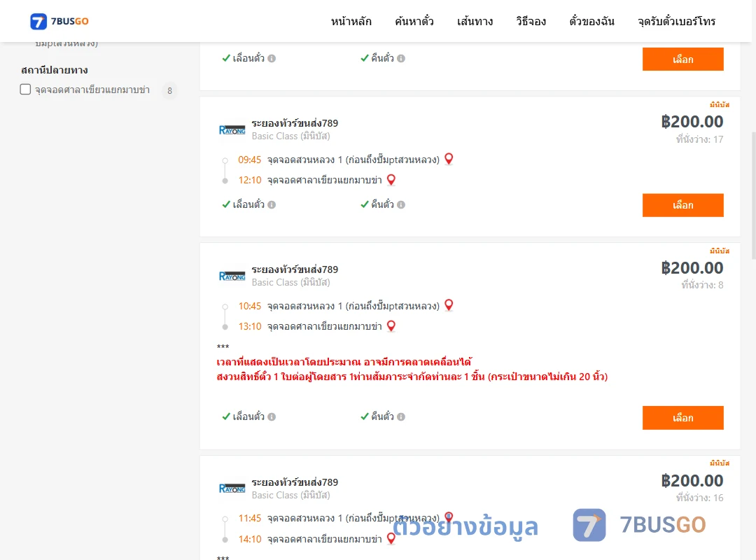The height and width of the screenshot is (560, 756).
Task: Click the price ฿200.00 with ที่นั่งว่าง: 8
Action: (x=692, y=267)
